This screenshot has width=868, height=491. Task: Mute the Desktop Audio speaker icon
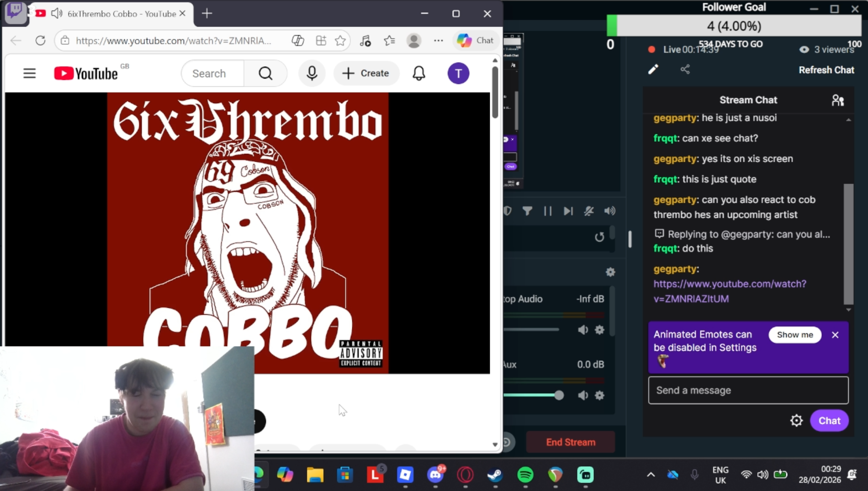[x=583, y=330]
